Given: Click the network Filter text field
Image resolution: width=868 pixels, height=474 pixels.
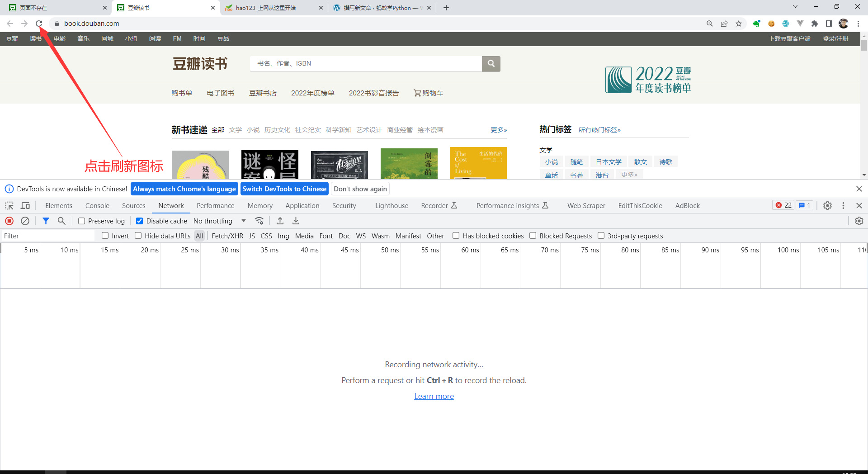Looking at the screenshot, I should (47, 236).
